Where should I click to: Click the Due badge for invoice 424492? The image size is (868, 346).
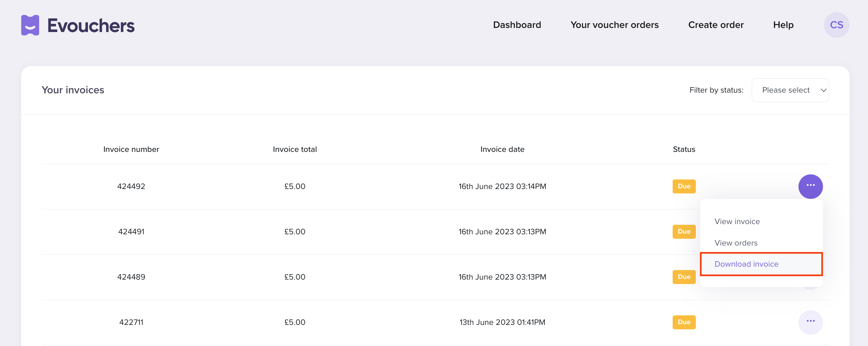684,186
